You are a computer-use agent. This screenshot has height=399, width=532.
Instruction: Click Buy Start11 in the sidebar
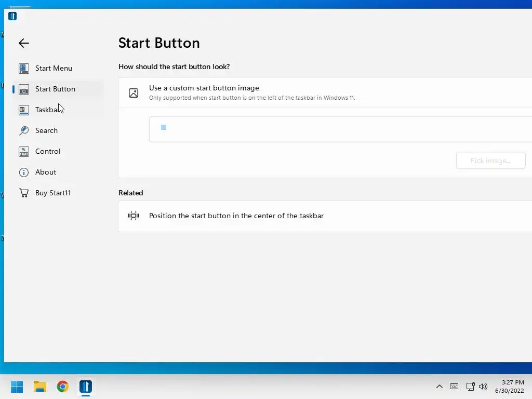58,193
